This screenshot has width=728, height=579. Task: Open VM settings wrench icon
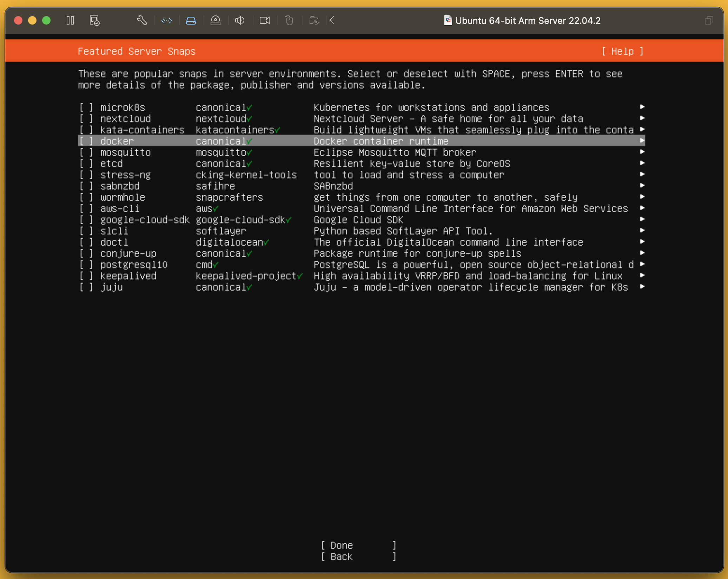[x=142, y=21]
